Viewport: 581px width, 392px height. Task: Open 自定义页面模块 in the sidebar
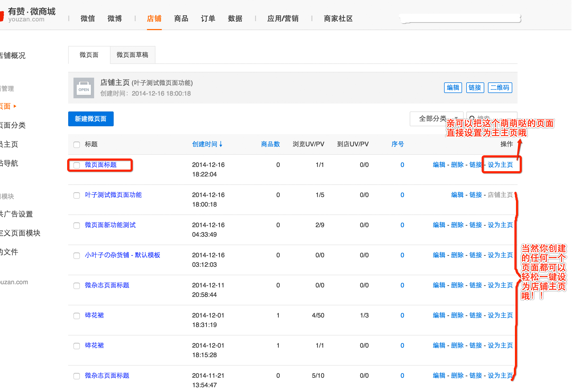[20, 233]
